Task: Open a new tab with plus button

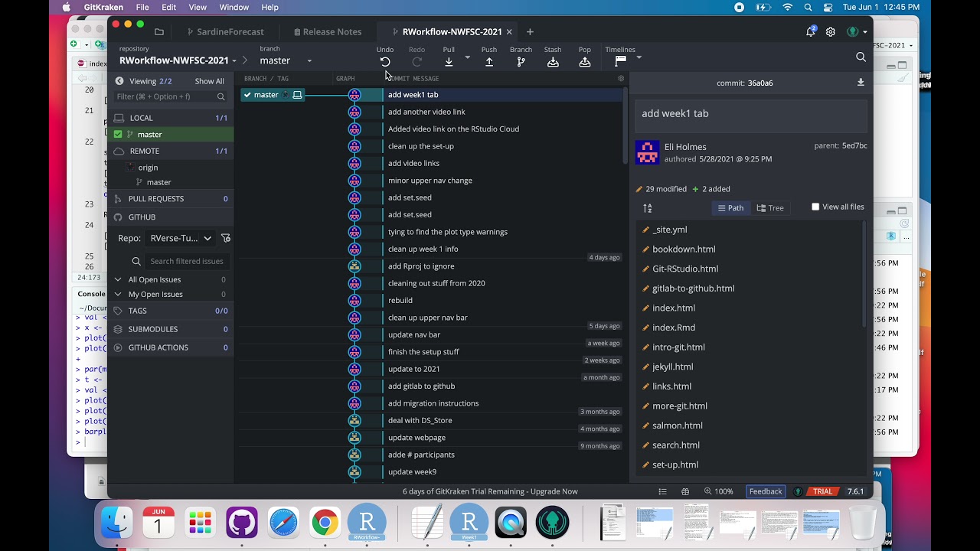Action: tap(530, 32)
